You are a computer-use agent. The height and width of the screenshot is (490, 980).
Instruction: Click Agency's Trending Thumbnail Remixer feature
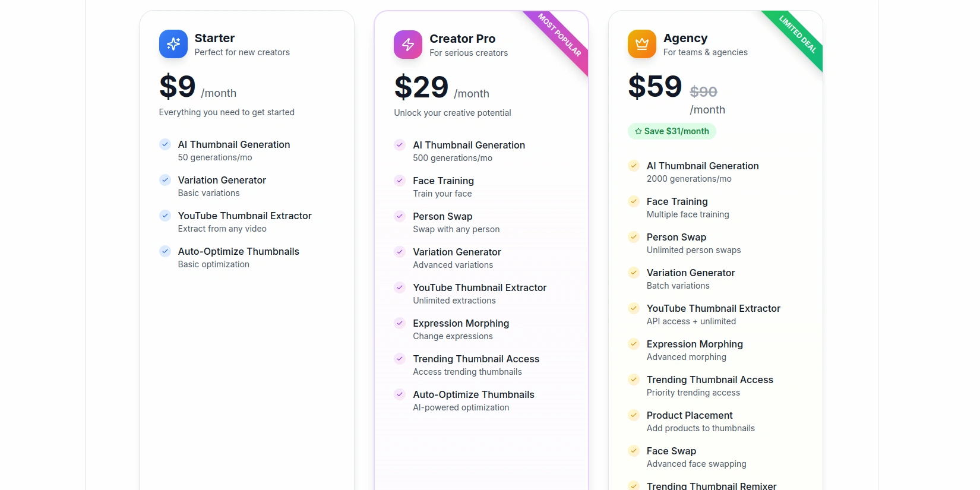pyautogui.click(x=711, y=486)
